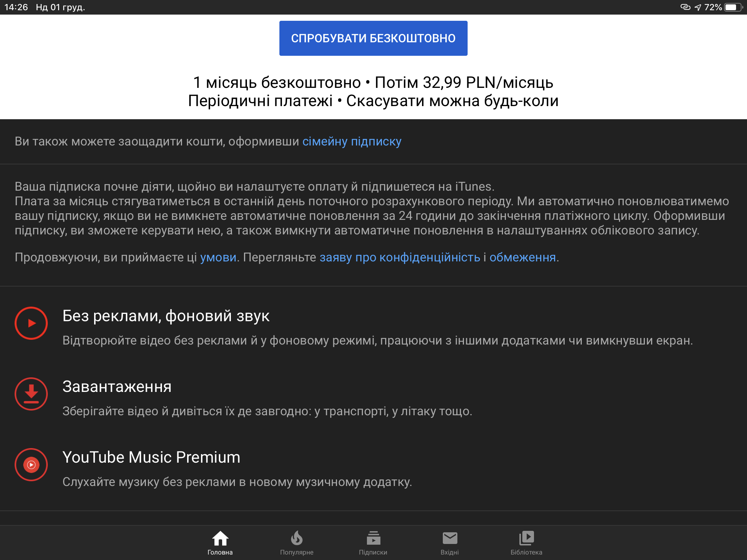Tap the Завантаження feature heading
The image size is (747, 560).
pyautogui.click(x=117, y=387)
